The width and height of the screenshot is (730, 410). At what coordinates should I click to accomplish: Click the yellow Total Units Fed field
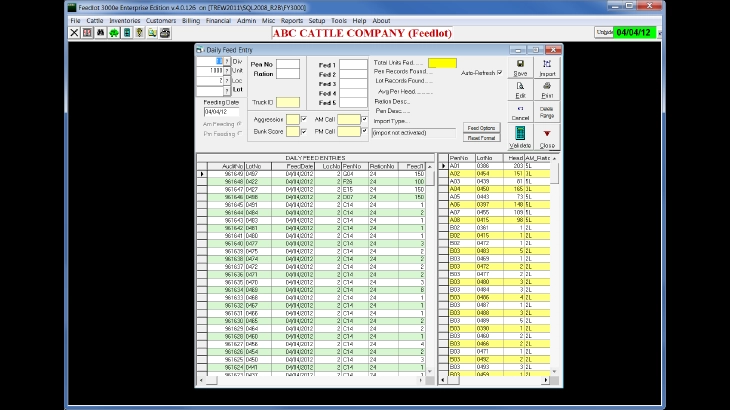coord(442,63)
